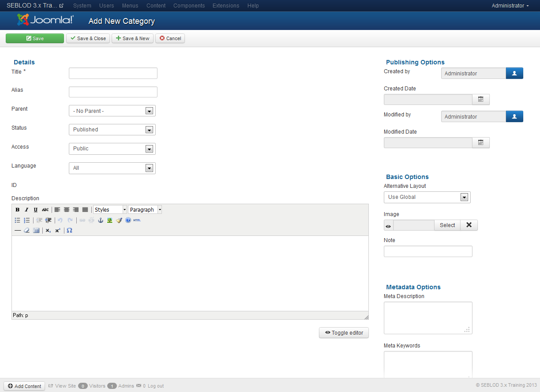Click the HTML source editor icon

click(x=136, y=220)
